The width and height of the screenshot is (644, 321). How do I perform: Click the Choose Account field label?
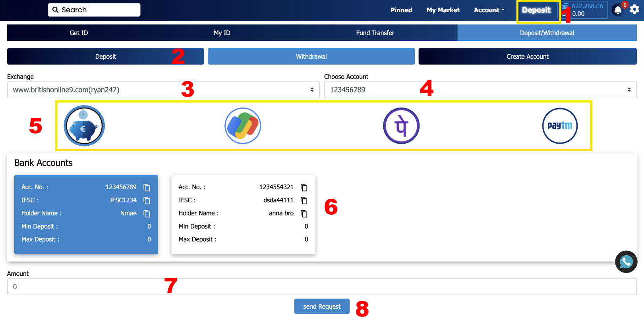(346, 77)
